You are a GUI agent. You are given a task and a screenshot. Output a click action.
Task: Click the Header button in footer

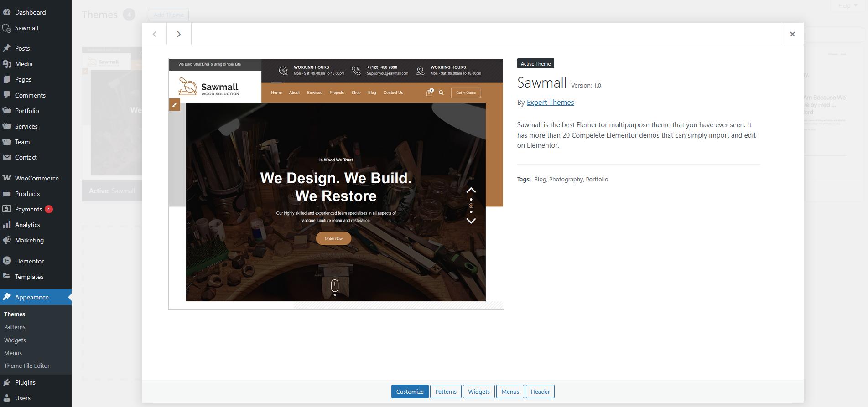(540, 392)
